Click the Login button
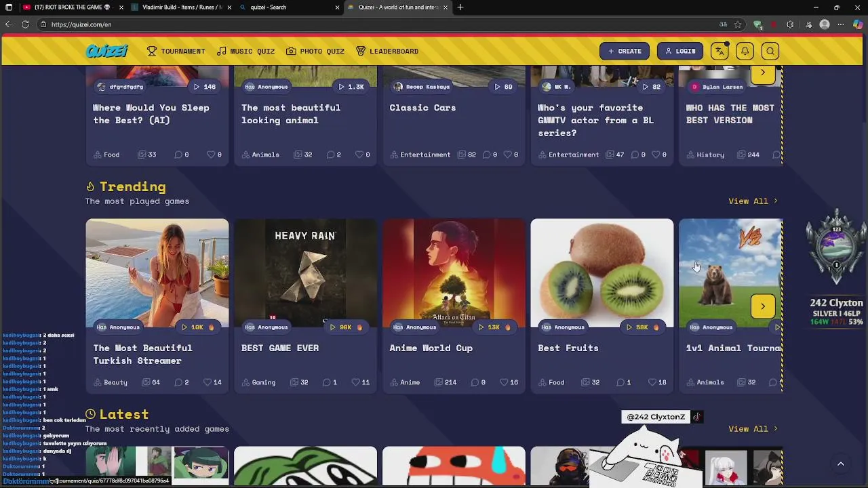The width and height of the screenshot is (868, 488). (x=680, y=52)
